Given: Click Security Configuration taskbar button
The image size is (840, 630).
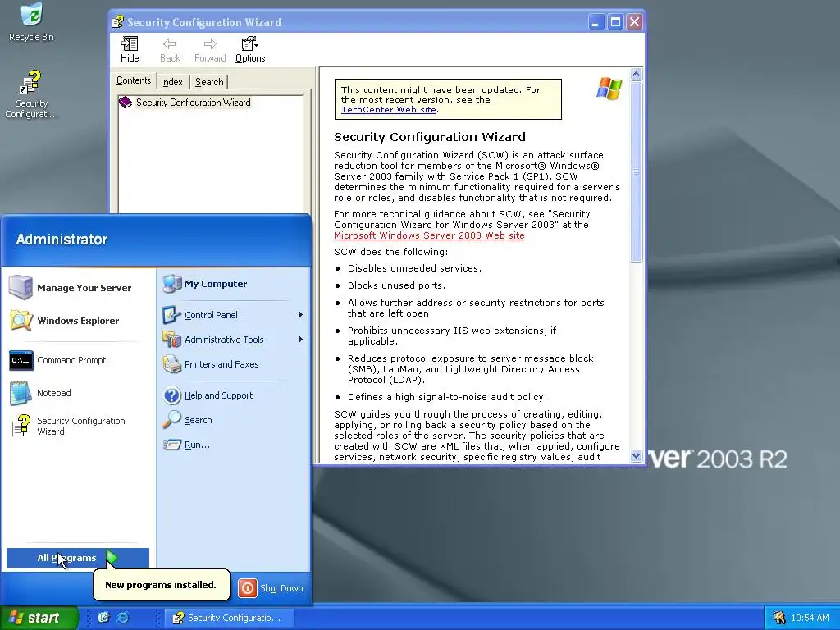Looking at the screenshot, I should pos(230,618).
